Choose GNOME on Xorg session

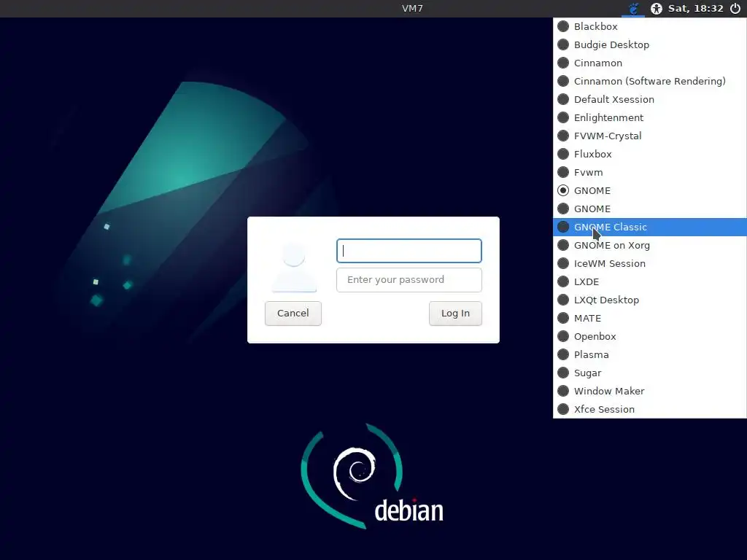[650, 245]
